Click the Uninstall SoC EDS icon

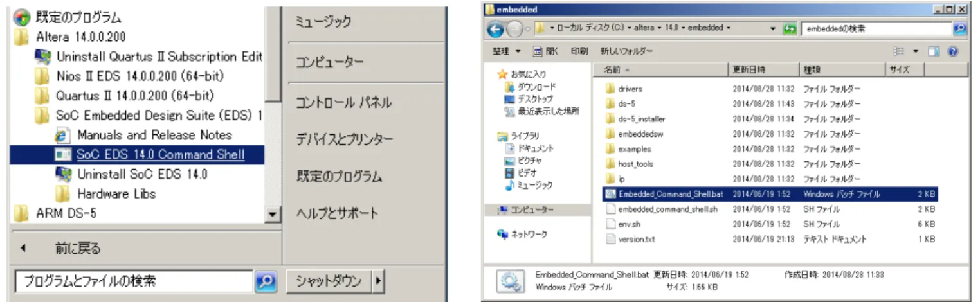click(x=63, y=174)
